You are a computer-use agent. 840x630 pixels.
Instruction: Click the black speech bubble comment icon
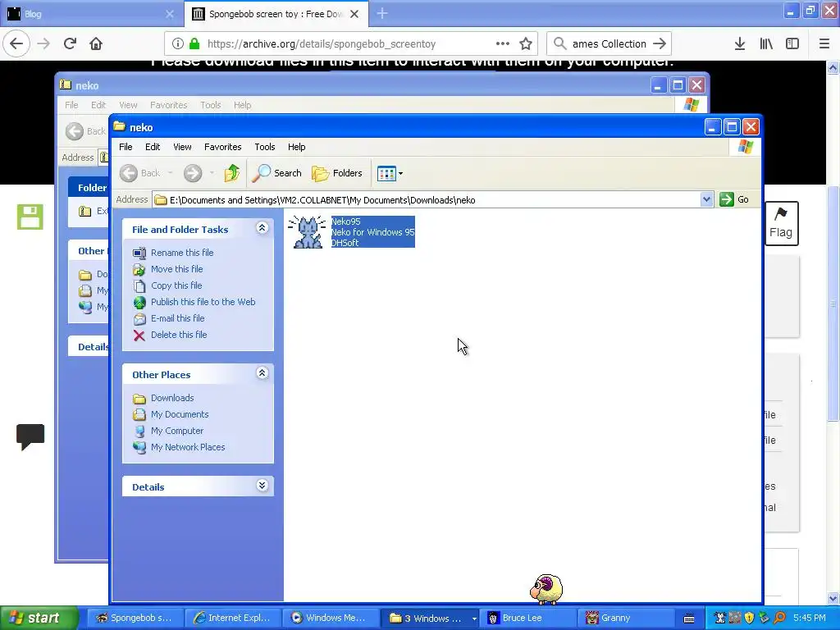pos(30,436)
